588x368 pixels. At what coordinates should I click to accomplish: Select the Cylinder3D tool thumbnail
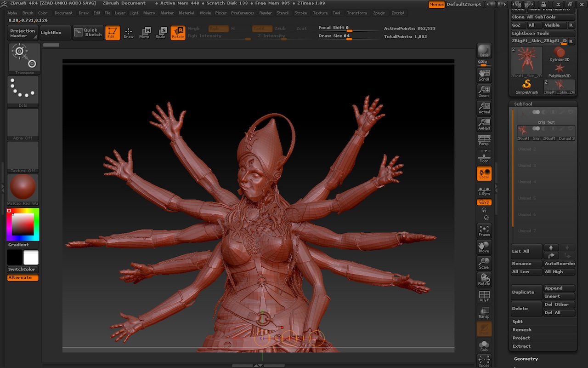(559, 54)
